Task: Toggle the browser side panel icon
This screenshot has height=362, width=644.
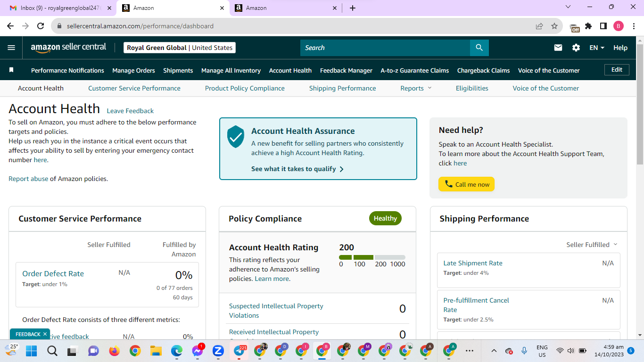Action: pos(603,26)
